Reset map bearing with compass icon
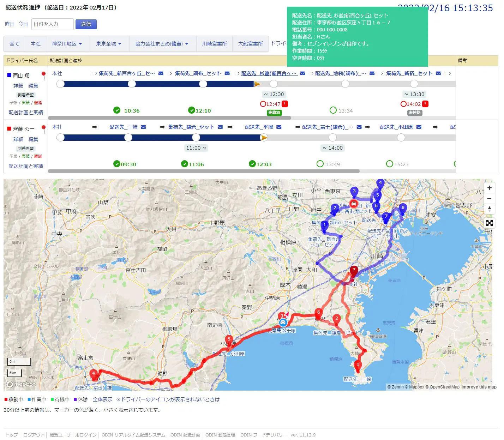Viewport: 504px width, 440px height. coord(489,209)
